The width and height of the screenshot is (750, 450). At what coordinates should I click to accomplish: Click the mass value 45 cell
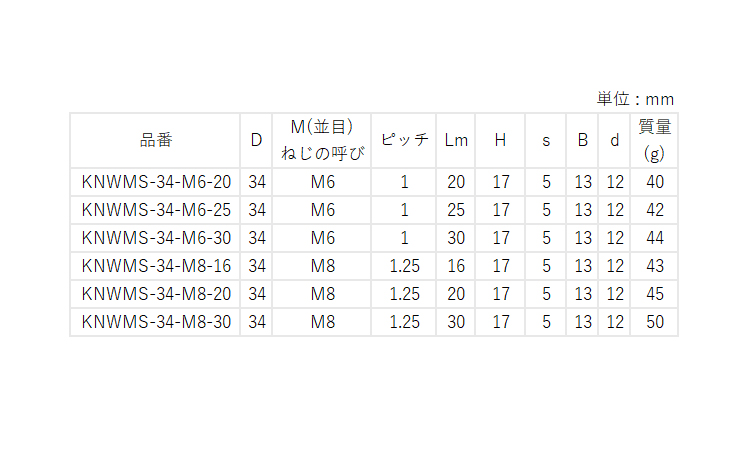point(655,294)
